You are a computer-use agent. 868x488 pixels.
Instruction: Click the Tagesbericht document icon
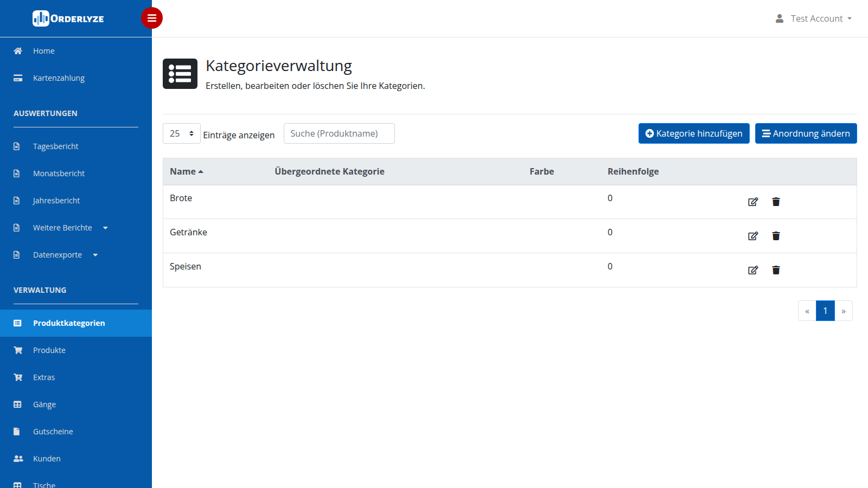coord(17,146)
